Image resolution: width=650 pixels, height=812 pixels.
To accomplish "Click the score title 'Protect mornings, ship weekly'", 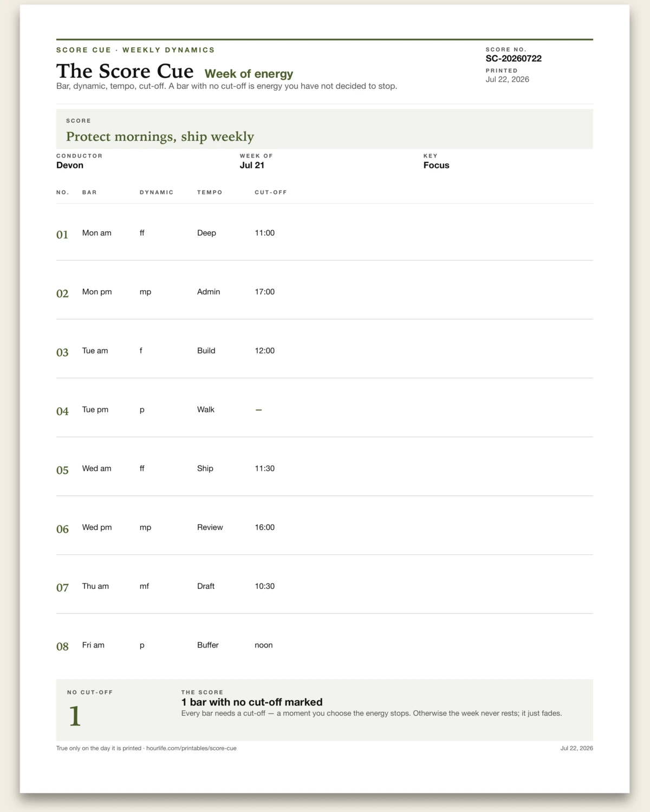I will [x=160, y=136].
